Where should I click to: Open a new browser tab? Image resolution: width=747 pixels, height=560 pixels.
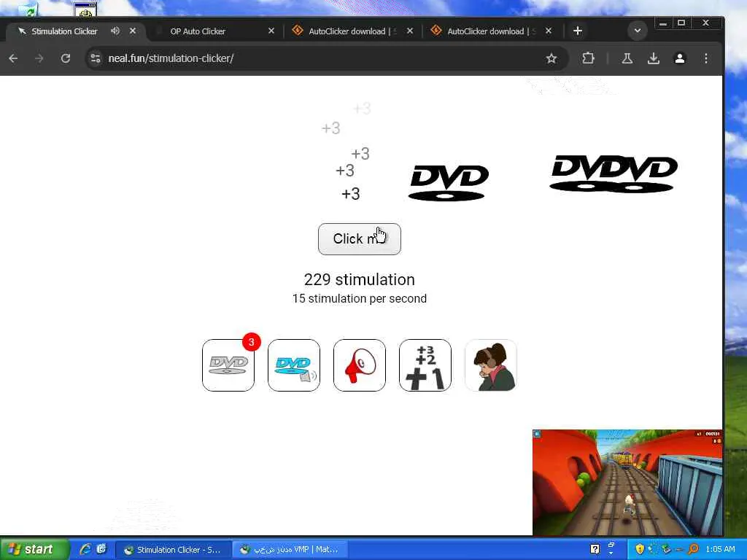(x=578, y=31)
